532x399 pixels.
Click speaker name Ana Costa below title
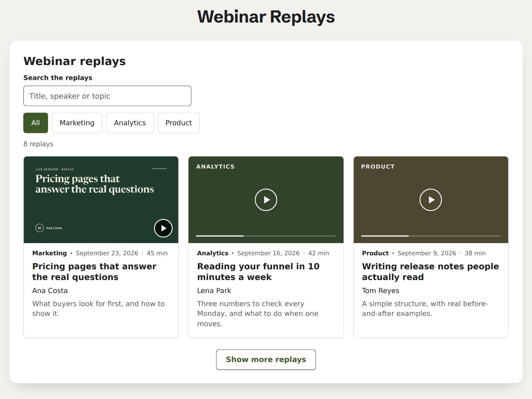click(x=50, y=291)
